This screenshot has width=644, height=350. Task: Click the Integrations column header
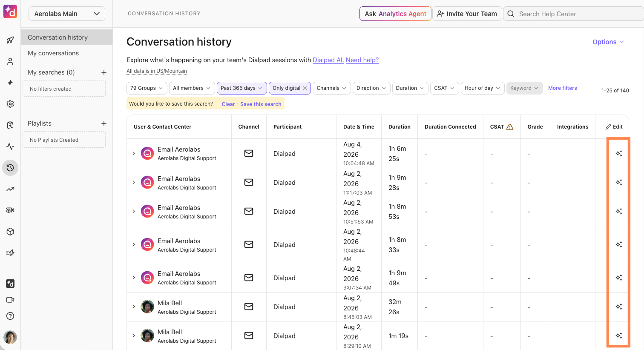click(572, 127)
